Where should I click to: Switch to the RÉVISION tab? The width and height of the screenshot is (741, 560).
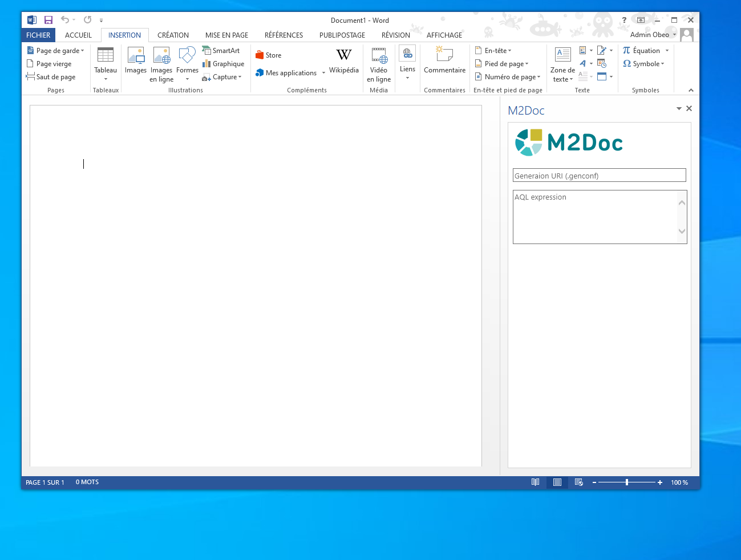tap(395, 35)
